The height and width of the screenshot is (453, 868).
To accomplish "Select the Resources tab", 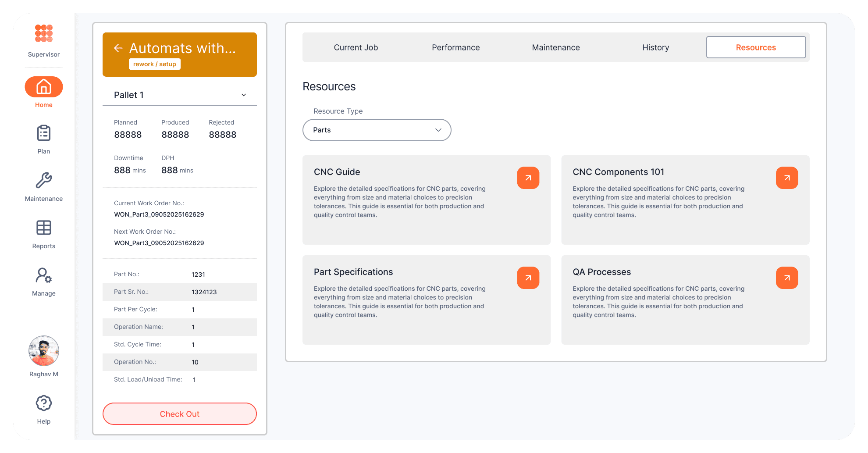I will [756, 47].
